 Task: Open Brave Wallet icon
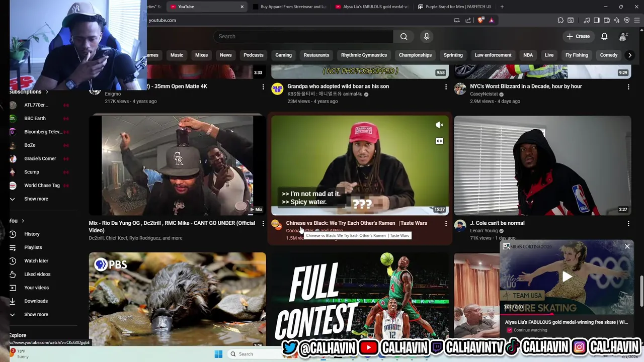pos(607,20)
